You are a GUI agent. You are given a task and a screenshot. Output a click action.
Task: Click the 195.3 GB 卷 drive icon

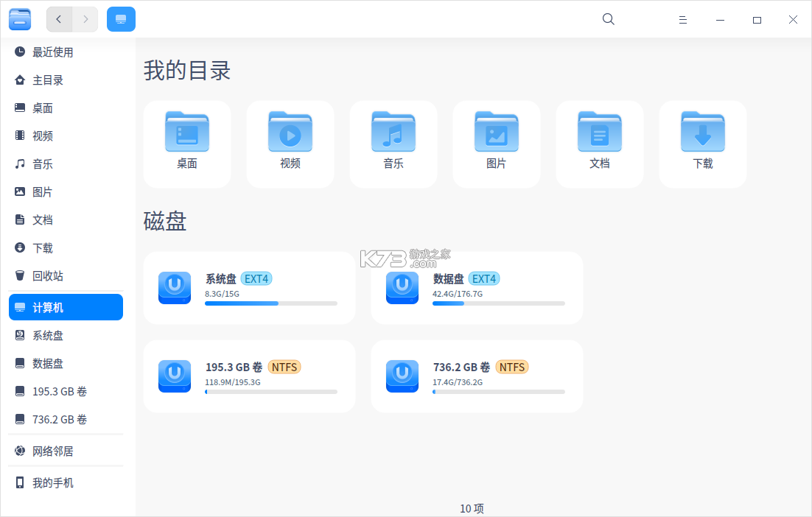click(x=175, y=376)
